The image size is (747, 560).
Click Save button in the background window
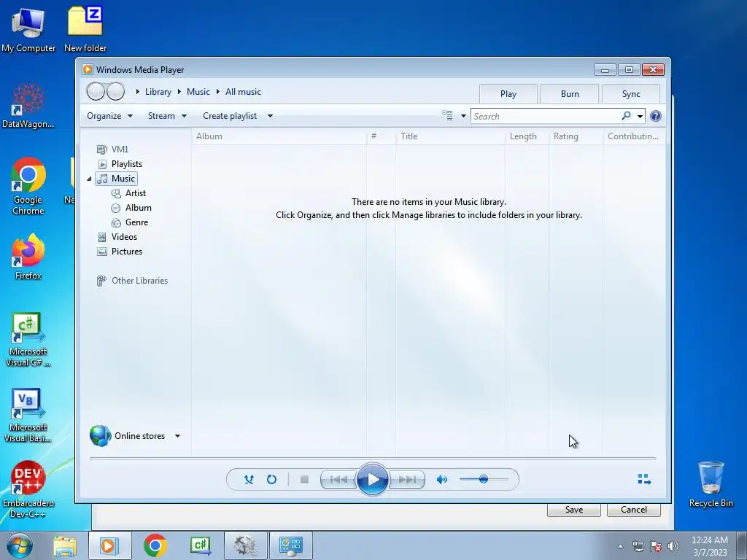coord(573,510)
